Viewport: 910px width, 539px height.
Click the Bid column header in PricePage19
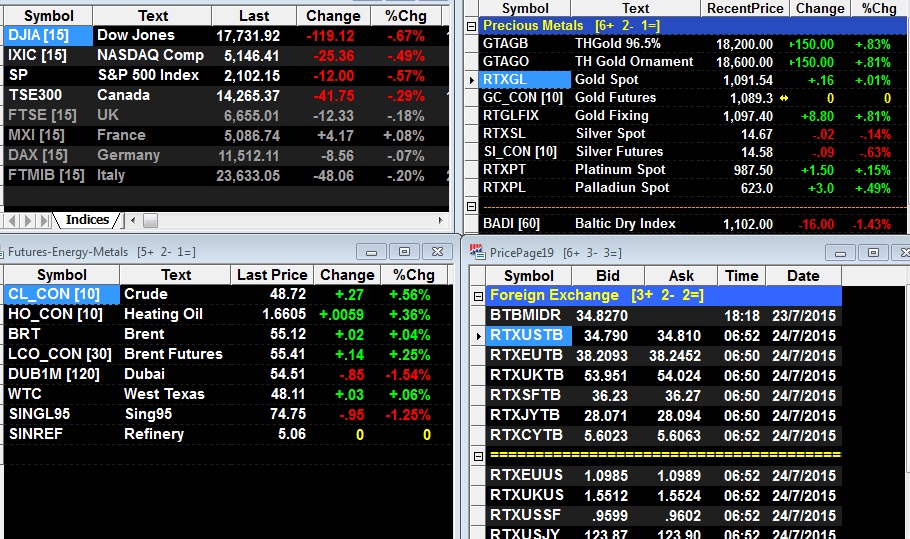(608, 276)
